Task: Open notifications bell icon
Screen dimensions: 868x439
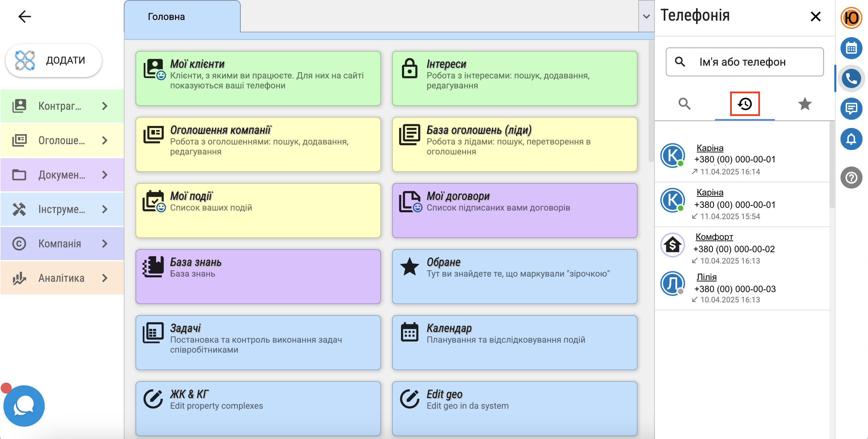Action: tap(851, 139)
